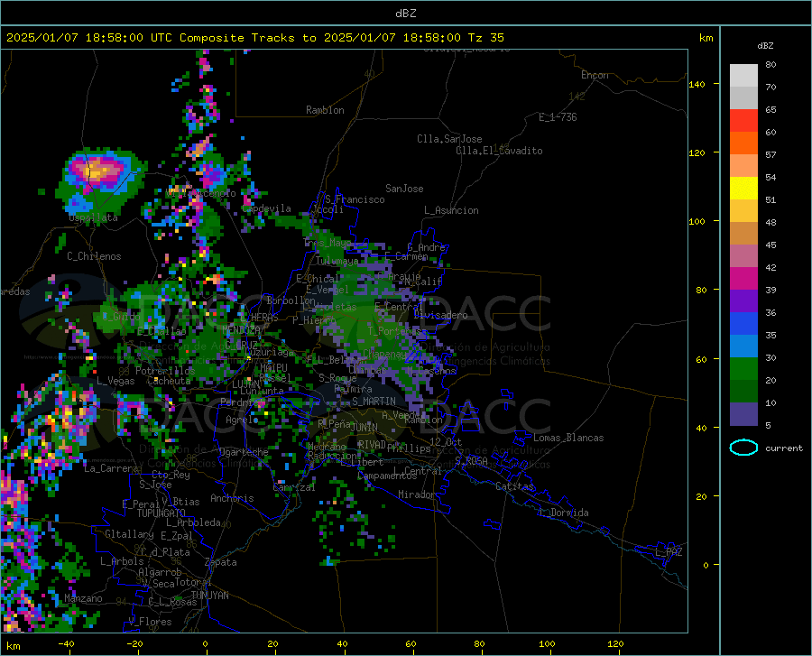Select the mauve pink 45-42 dBZ swatch
Viewport: 812px width, 656px height.
pos(743,255)
